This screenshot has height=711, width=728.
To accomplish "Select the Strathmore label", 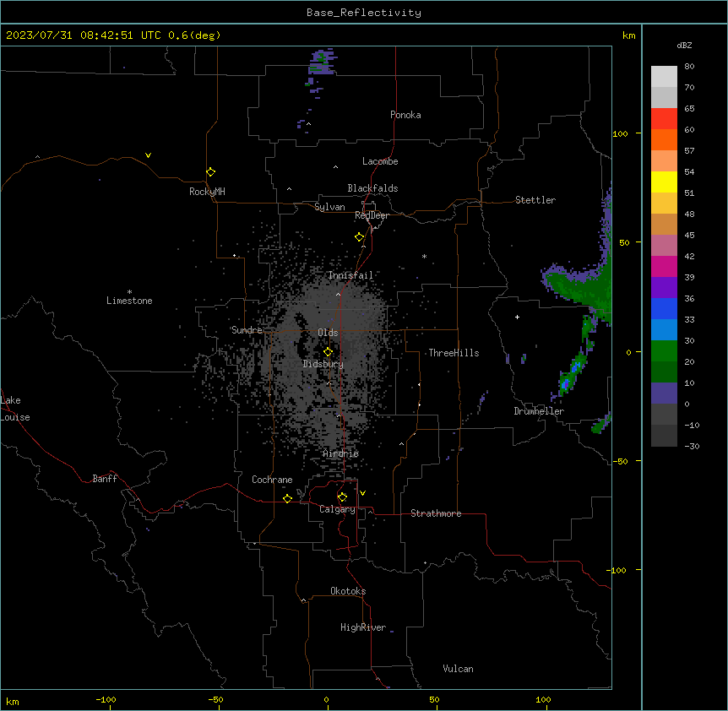I will (436, 513).
